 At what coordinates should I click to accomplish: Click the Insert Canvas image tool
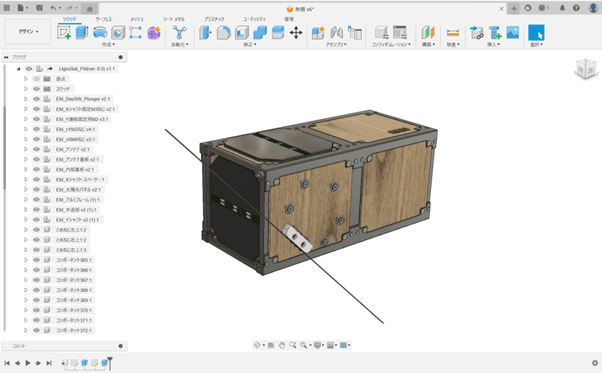tap(513, 33)
